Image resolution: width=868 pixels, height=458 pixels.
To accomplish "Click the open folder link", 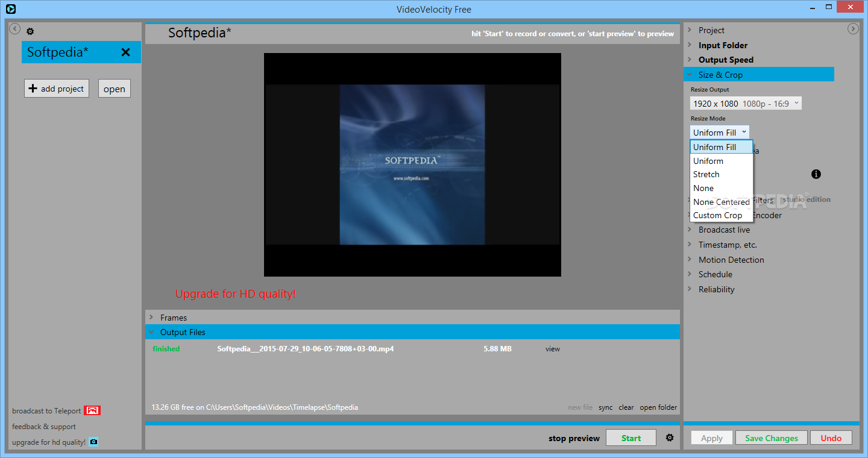I will coord(658,407).
